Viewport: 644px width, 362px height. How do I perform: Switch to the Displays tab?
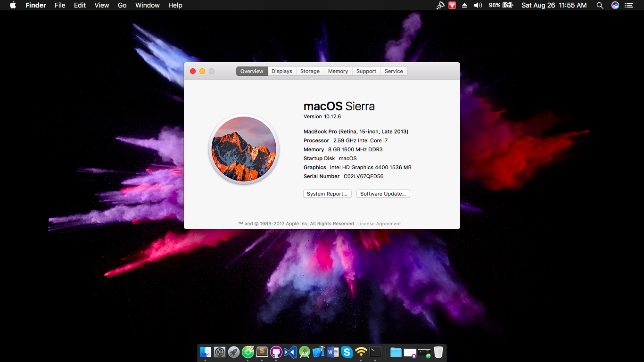point(282,71)
